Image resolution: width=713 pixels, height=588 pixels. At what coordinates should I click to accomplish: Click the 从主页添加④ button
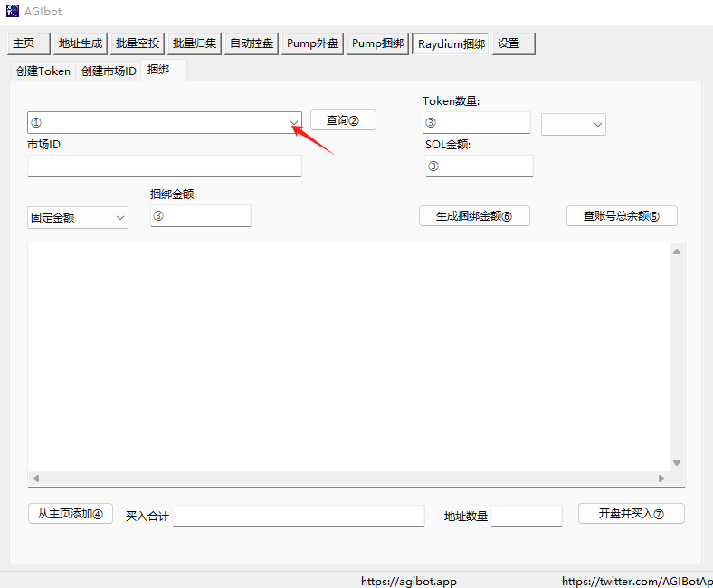click(71, 514)
